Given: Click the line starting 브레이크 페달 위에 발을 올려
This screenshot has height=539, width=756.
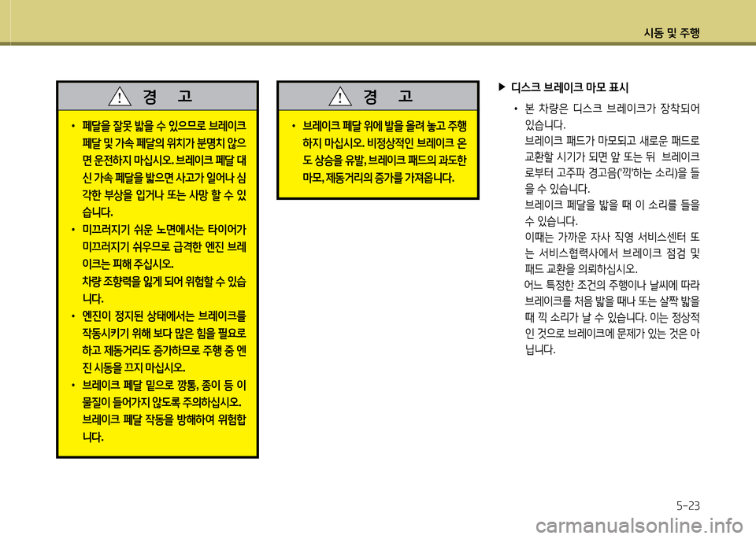Looking at the screenshot, I should [384, 126].
